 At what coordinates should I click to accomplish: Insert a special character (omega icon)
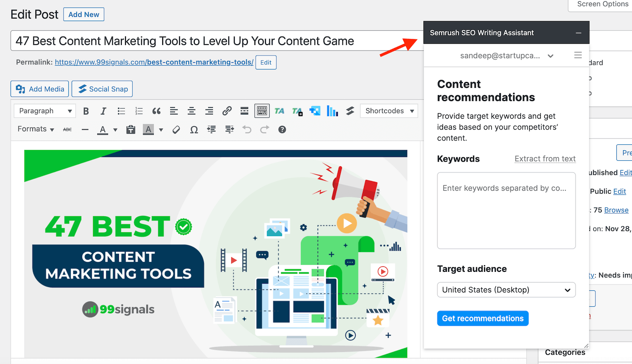[194, 130]
